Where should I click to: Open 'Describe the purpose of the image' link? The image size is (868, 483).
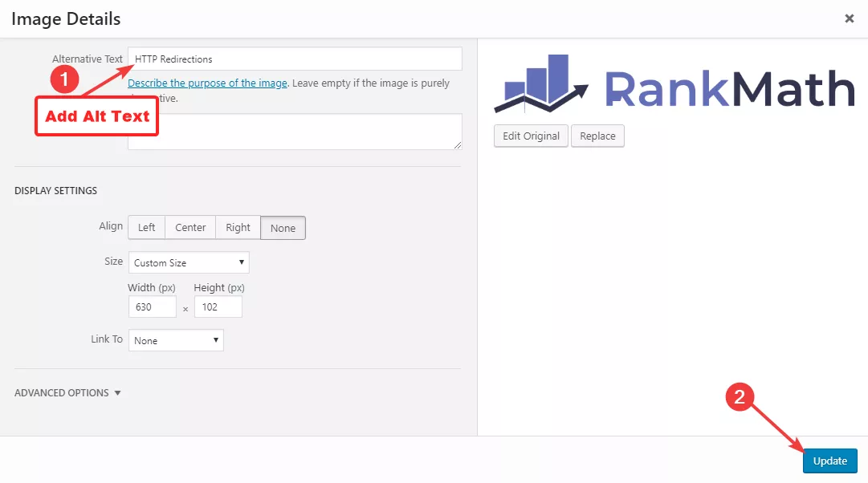tap(208, 83)
